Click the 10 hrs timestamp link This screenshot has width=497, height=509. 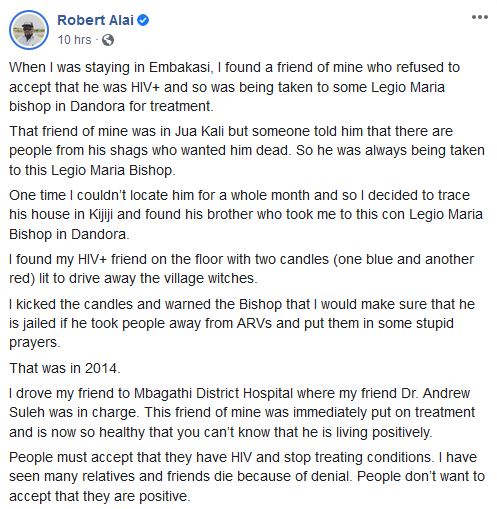pyautogui.click(x=74, y=40)
